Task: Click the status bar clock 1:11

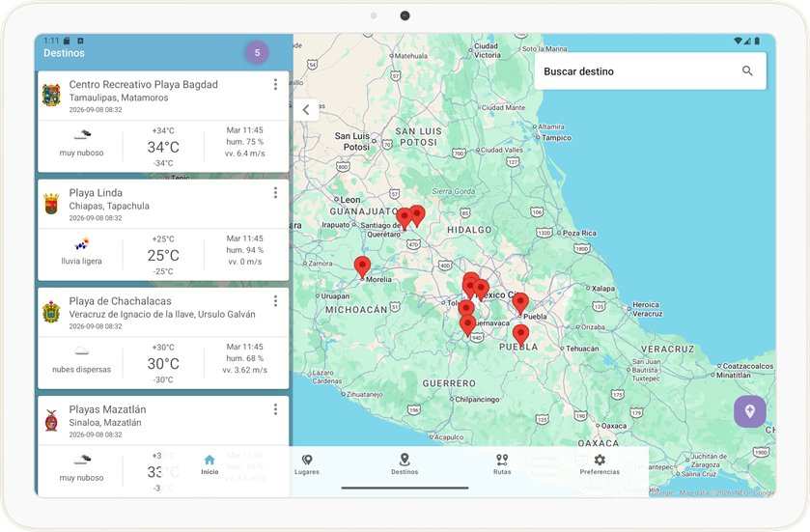Action: coord(51,41)
